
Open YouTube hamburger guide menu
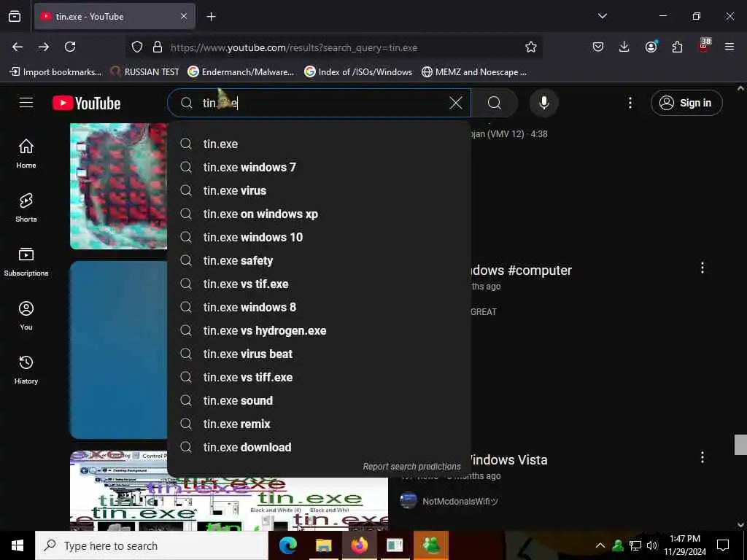pyautogui.click(x=26, y=103)
